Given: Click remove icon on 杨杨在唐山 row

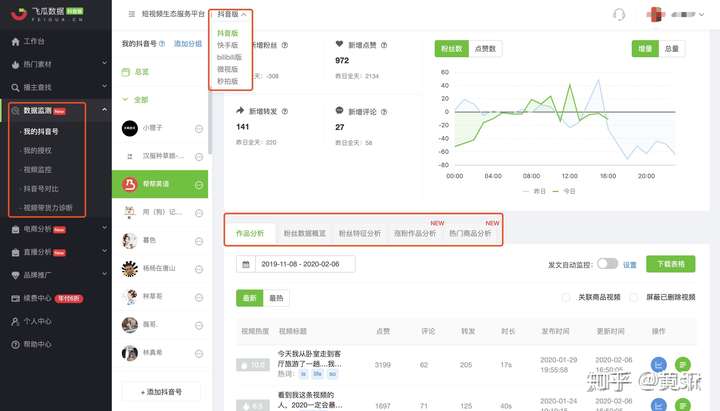Looking at the screenshot, I should click(x=199, y=269).
